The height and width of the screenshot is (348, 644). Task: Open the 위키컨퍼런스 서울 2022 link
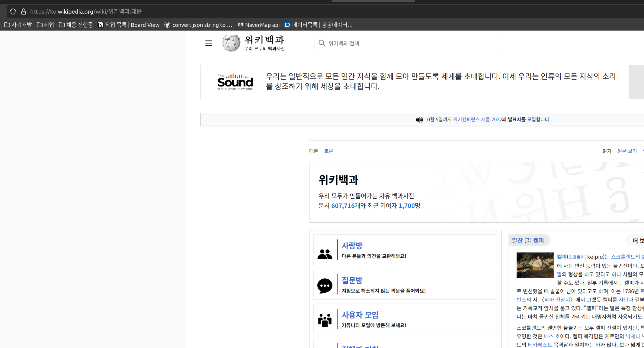pos(477,119)
